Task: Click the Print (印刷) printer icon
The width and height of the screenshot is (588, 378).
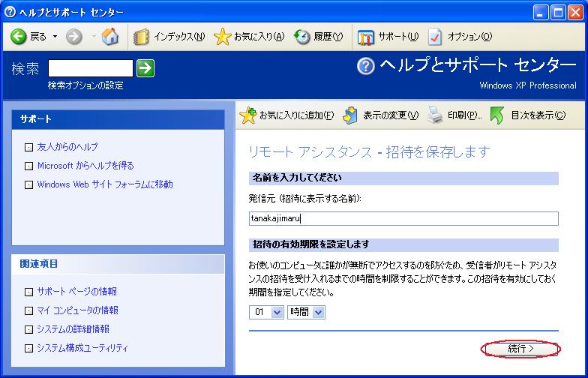Action: point(436,115)
